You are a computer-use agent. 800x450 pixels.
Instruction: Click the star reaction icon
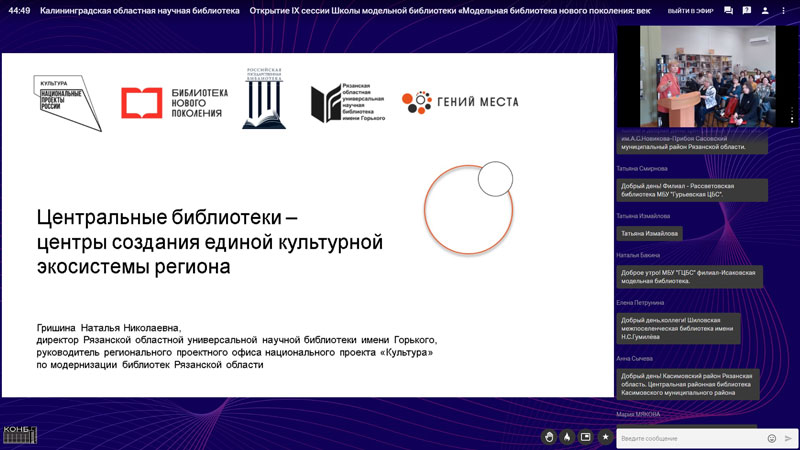pyautogui.click(x=605, y=437)
